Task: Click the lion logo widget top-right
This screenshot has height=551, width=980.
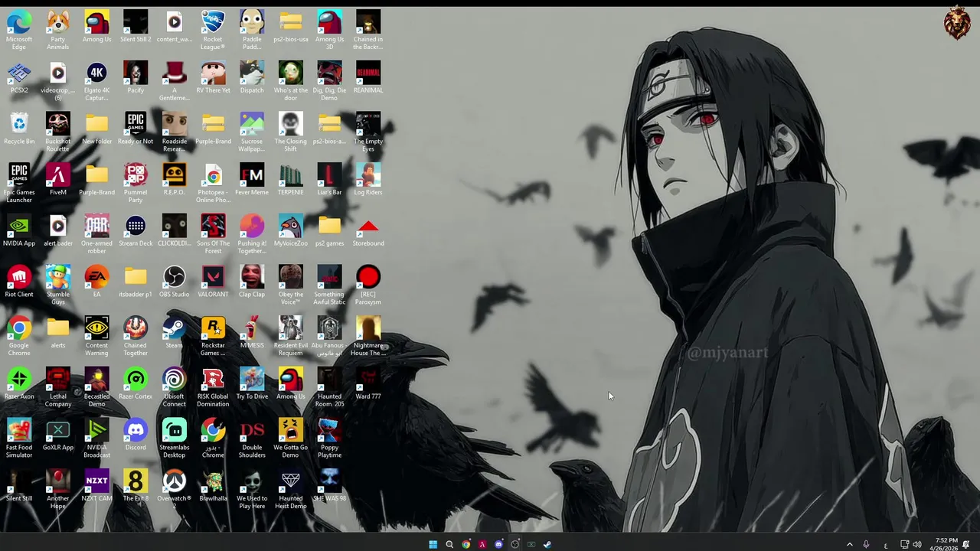Action: (957, 23)
